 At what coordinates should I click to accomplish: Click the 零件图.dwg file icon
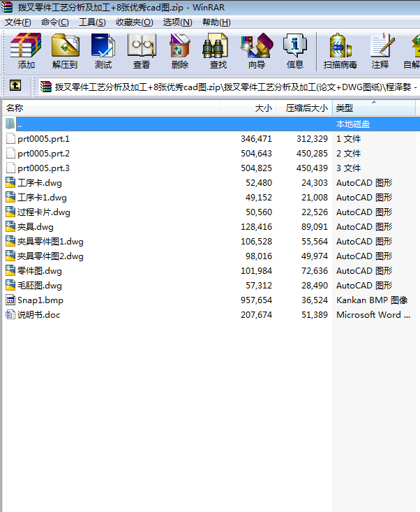coord(10,270)
